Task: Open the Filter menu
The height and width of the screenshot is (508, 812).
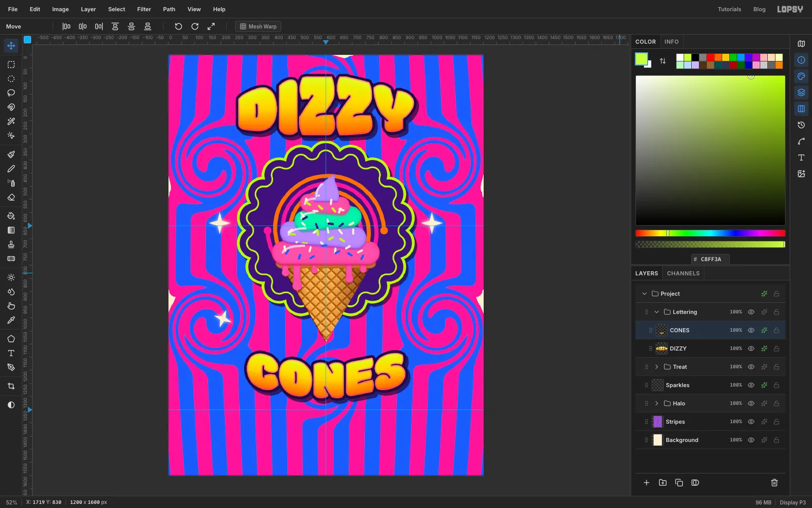Action: click(144, 9)
